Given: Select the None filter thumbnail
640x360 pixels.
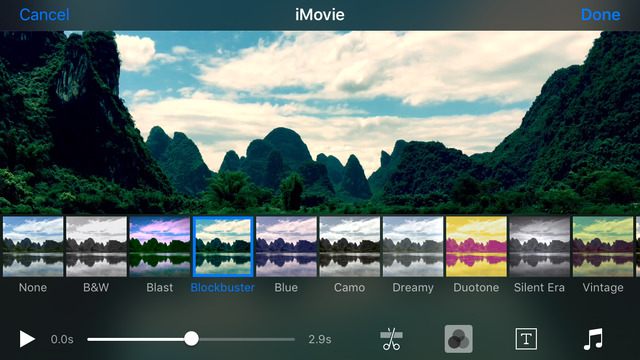Looking at the screenshot, I should click(33, 247).
